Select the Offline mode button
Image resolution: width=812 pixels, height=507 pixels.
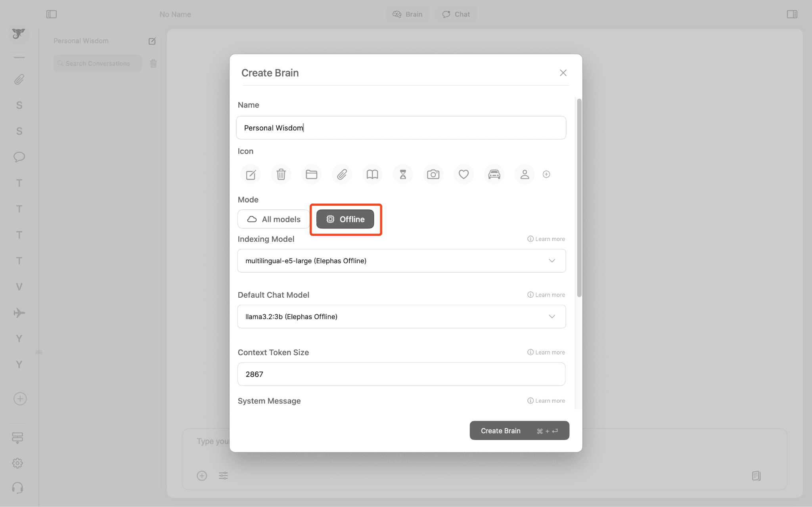click(x=345, y=219)
